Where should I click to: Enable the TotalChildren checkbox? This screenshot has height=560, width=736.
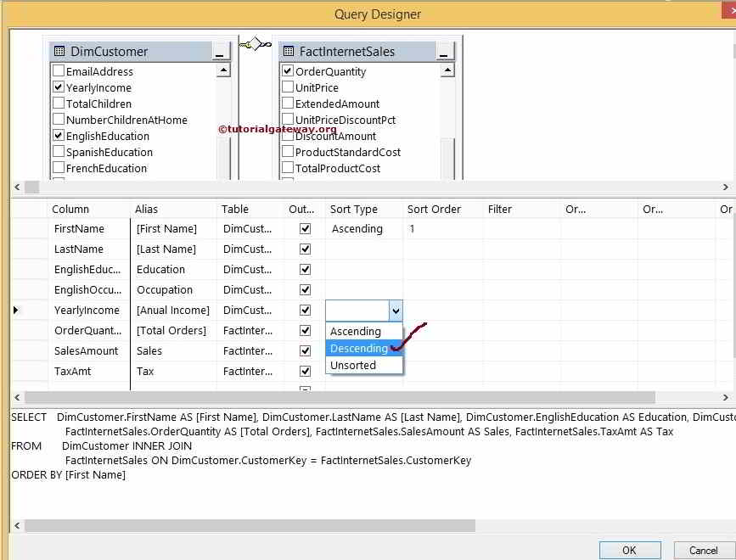pyautogui.click(x=58, y=104)
